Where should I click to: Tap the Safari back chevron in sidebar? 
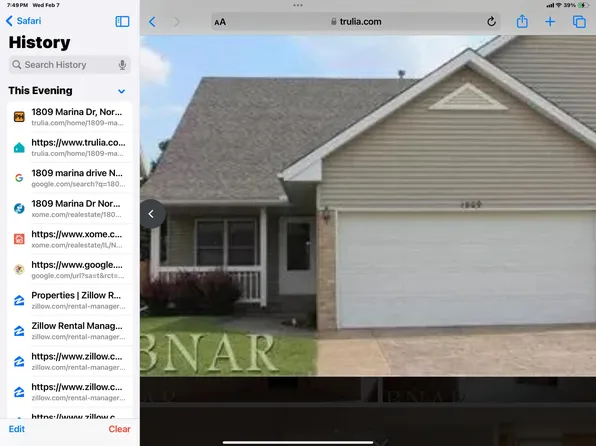point(24,21)
